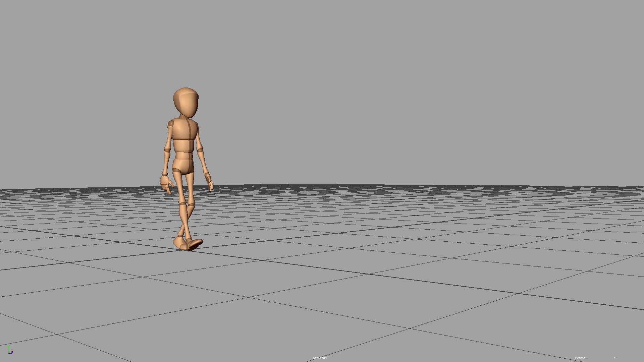Click the elbow joint of the screen-right arm

pos(201,150)
